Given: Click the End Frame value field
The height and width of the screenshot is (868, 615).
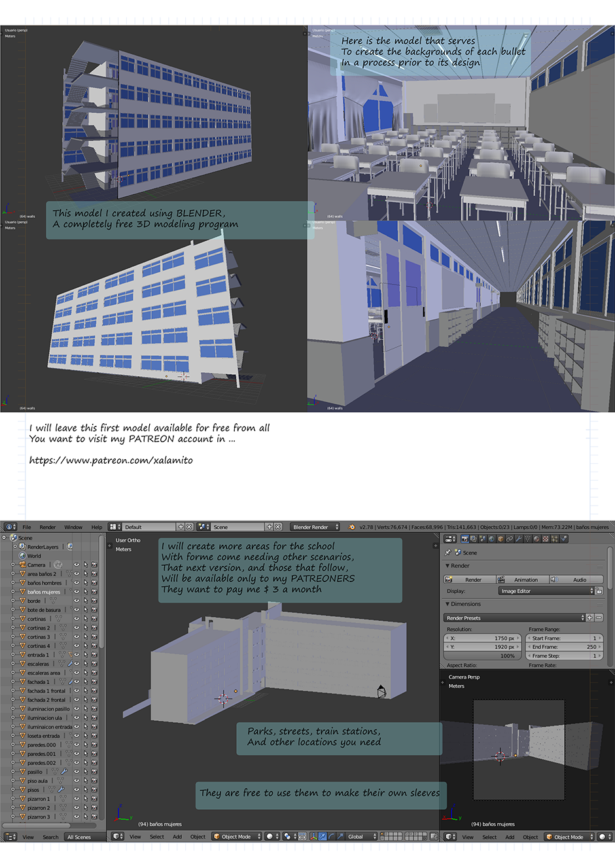Looking at the screenshot, I should 564,647.
